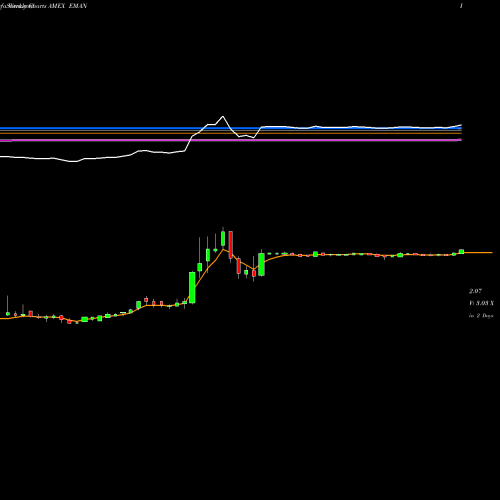This screenshot has width=500, height=500.
Task: Click the AMEX EMAN ticker label
Action: (x=68, y=6)
